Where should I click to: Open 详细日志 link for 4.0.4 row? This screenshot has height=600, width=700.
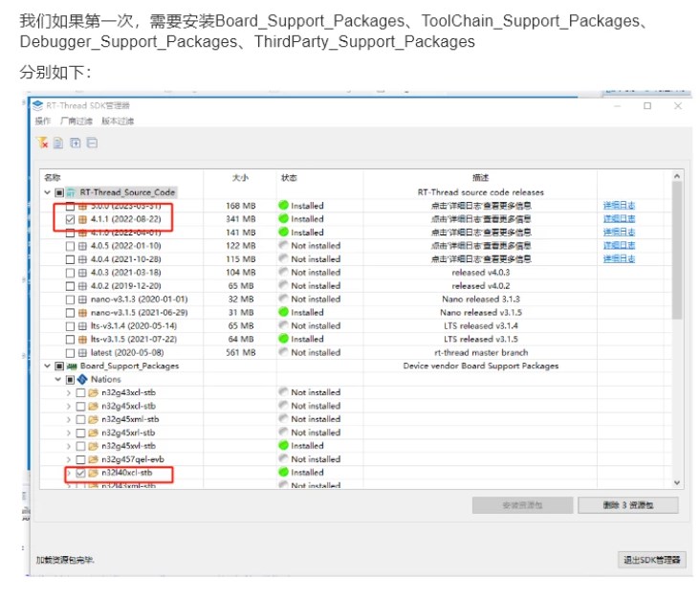point(619,258)
